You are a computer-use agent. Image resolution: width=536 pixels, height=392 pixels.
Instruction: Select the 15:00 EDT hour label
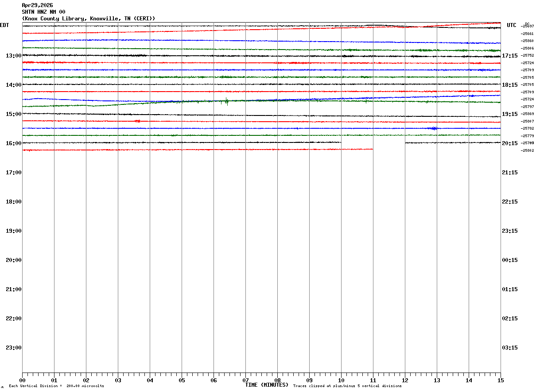point(13,114)
